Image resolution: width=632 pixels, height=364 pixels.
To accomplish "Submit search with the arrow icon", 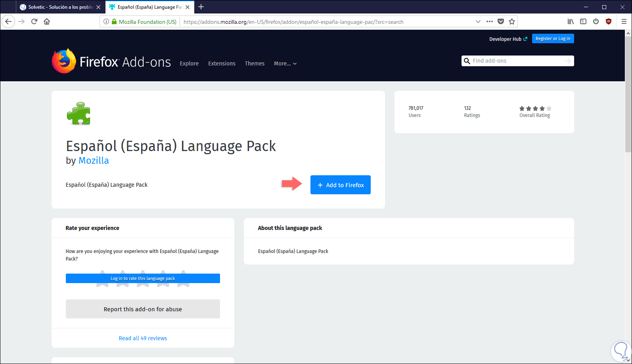I will (x=568, y=61).
